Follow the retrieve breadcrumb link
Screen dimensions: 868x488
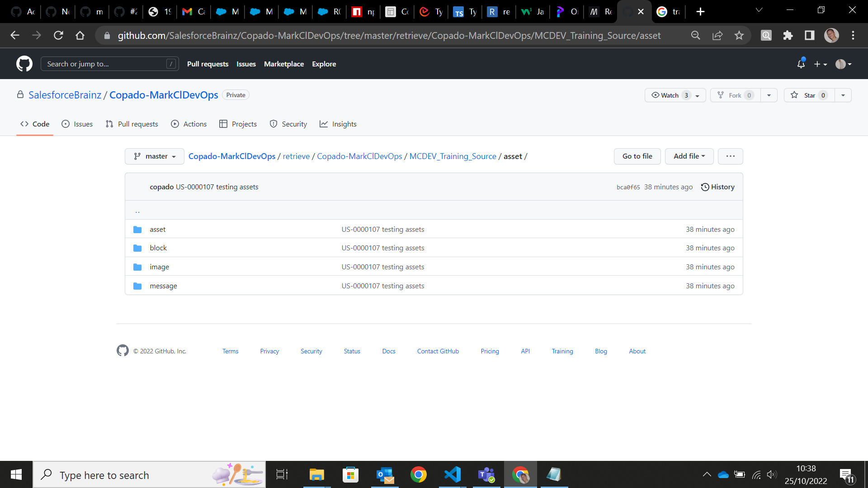click(x=296, y=156)
